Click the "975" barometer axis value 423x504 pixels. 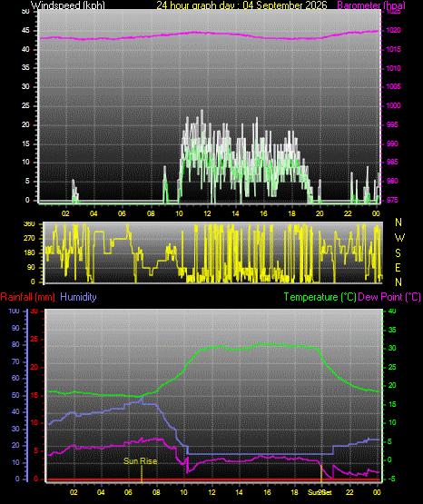(392, 200)
